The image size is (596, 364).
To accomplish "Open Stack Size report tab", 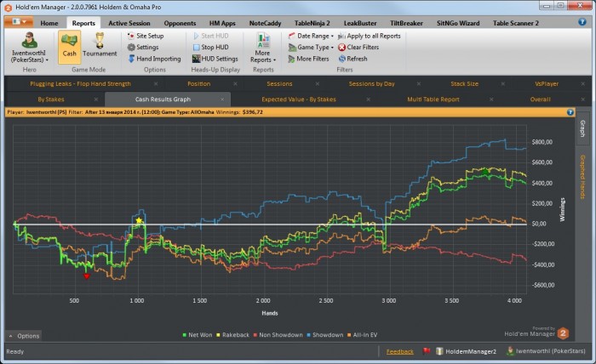I will [x=465, y=84].
